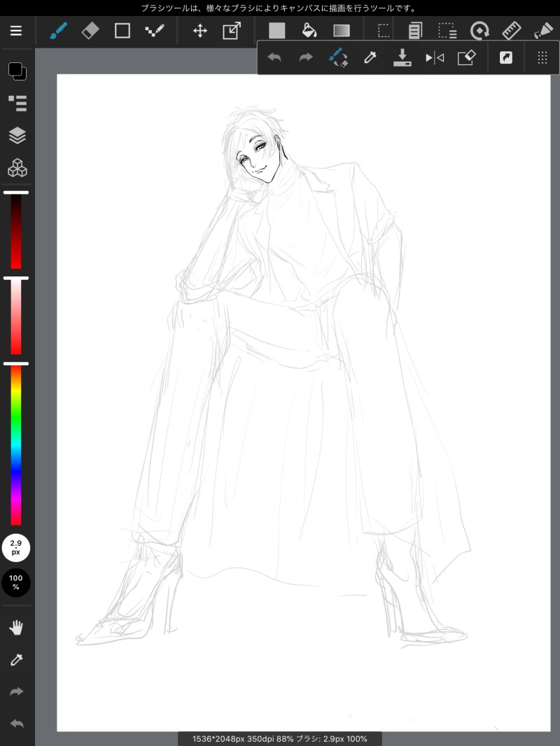The width and height of the screenshot is (560, 746).
Task: Select the Hand pan tool
Action: pyautogui.click(x=16, y=627)
